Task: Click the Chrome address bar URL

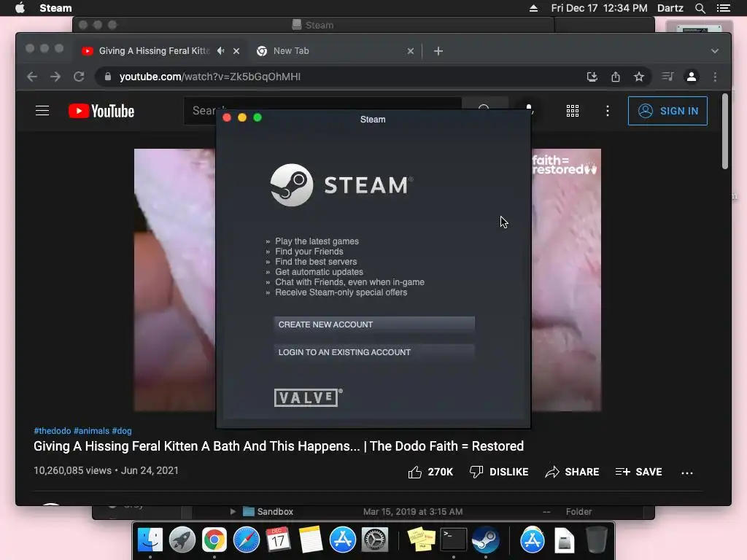Action: pos(209,77)
